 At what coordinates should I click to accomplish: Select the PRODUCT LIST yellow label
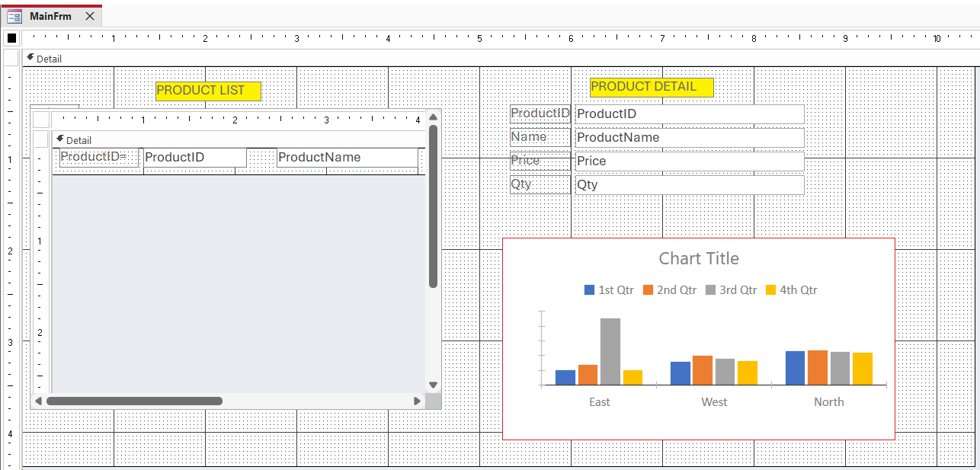pyautogui.click(x=208, y=91)
